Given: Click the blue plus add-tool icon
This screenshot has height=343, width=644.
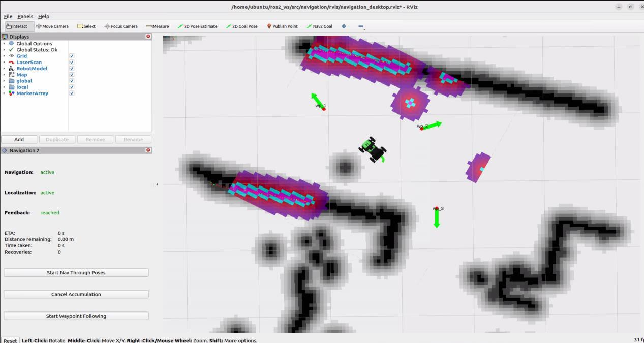Looking at the screenshot, I should coord(344,26).
